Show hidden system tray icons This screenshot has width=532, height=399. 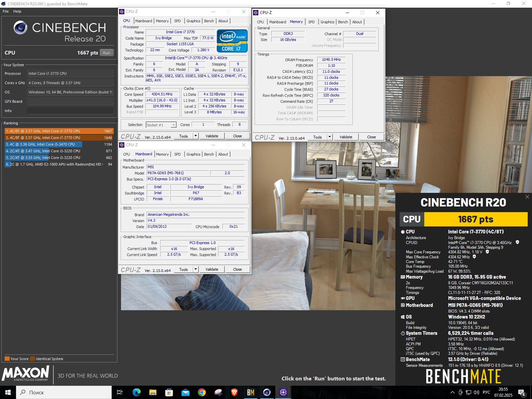pyautogui.click(x=452, y=392)
